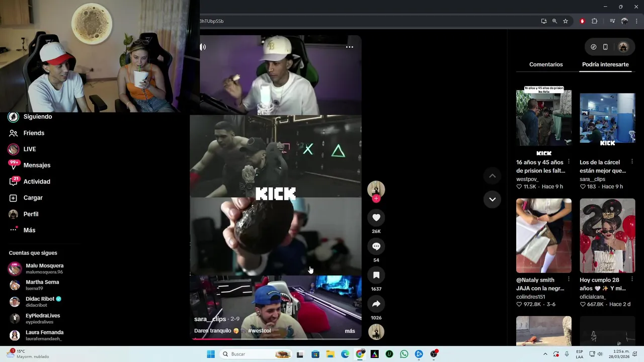Open Chrome zoom magnifier icon
644x362 pixels.
pos(554,21)
